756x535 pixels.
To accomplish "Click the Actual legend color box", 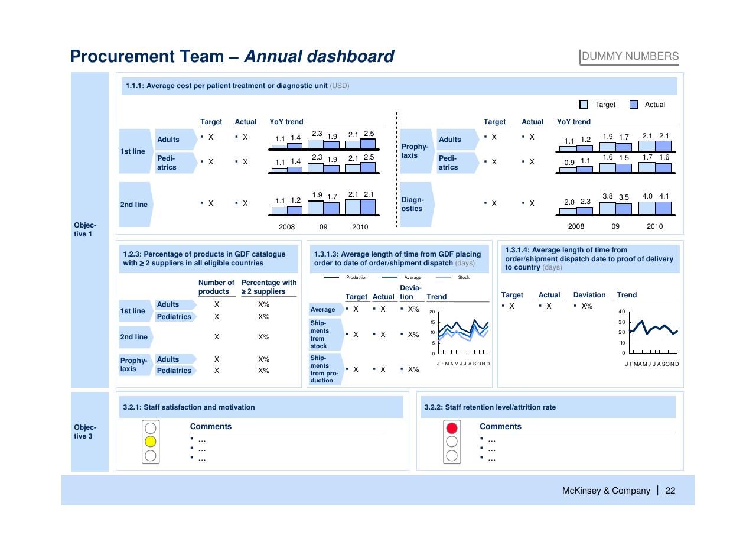I will [x=634, y=105].
